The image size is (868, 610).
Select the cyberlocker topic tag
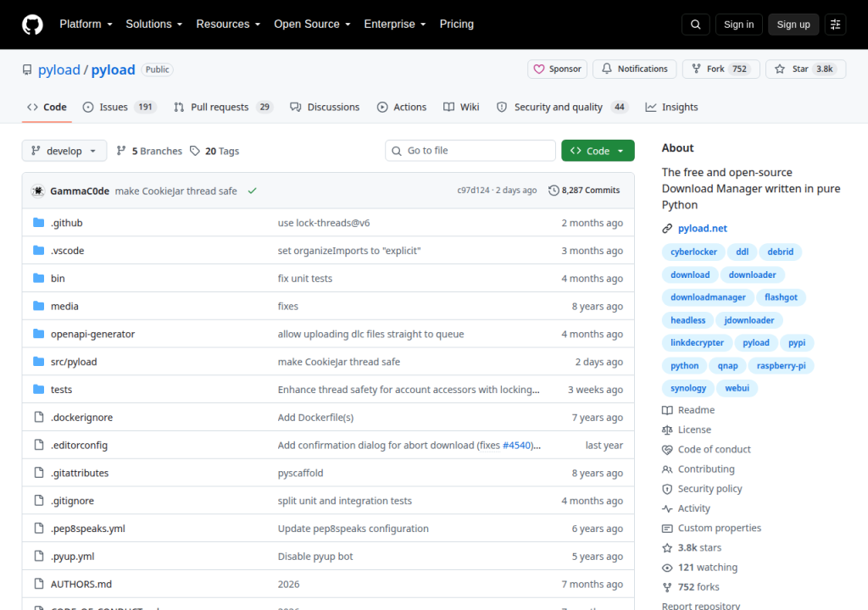693,252
